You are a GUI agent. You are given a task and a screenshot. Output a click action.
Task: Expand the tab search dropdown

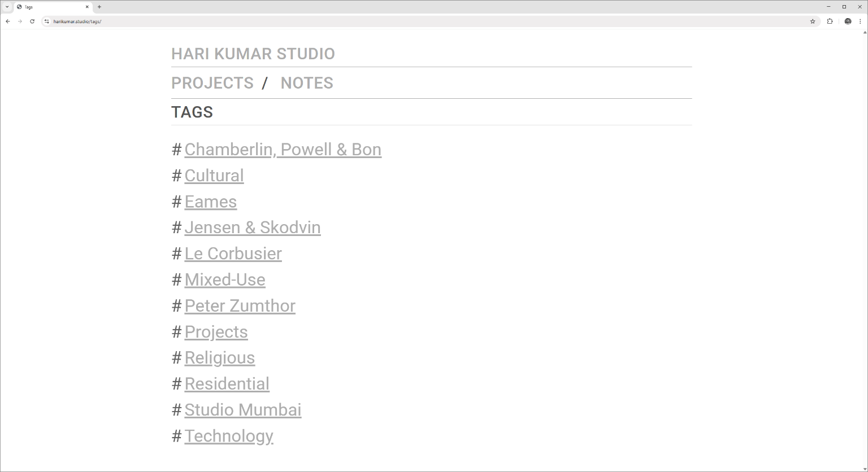(7, 7)
